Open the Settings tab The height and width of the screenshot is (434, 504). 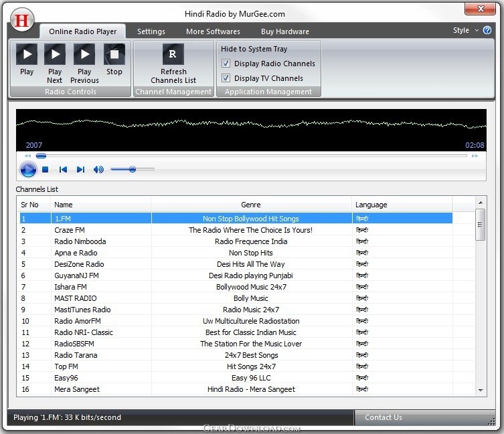tap(151, 31)
